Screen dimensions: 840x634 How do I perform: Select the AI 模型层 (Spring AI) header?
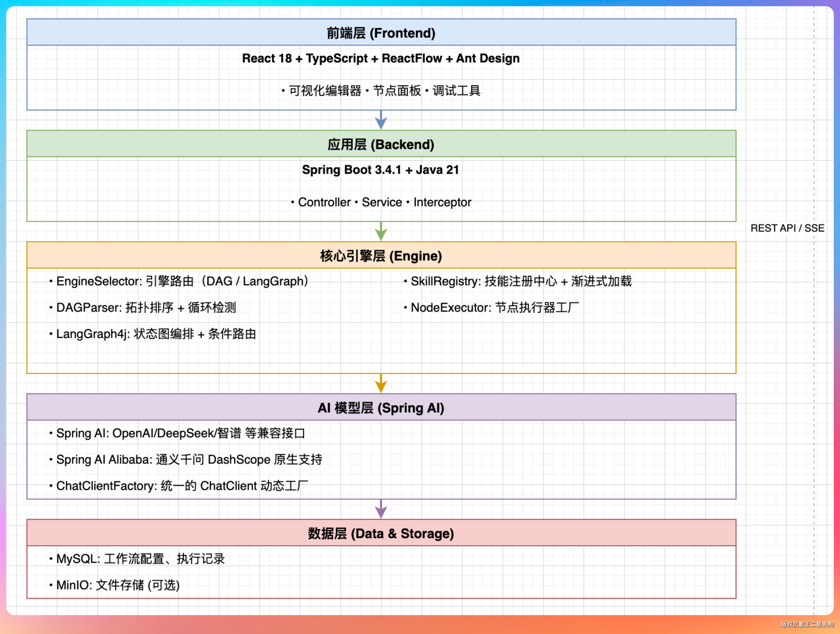pos(381,408)
